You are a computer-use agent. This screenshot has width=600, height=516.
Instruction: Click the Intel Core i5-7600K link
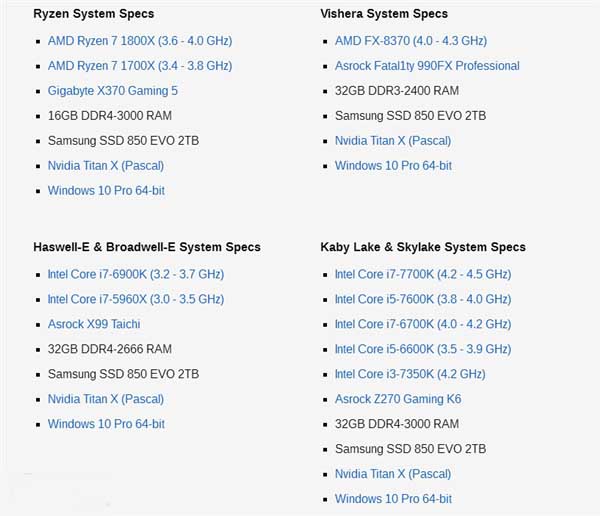(x=422, y=299)
